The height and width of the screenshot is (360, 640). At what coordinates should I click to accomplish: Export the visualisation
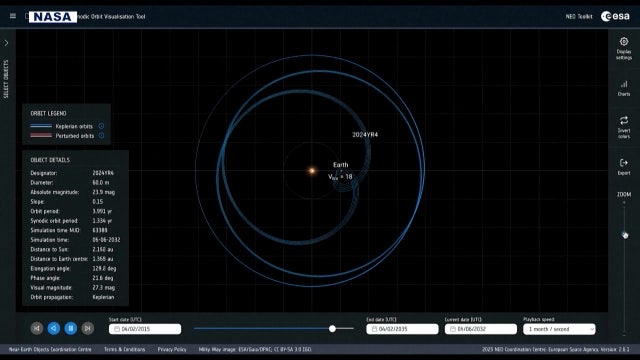(x=624, y=167)
